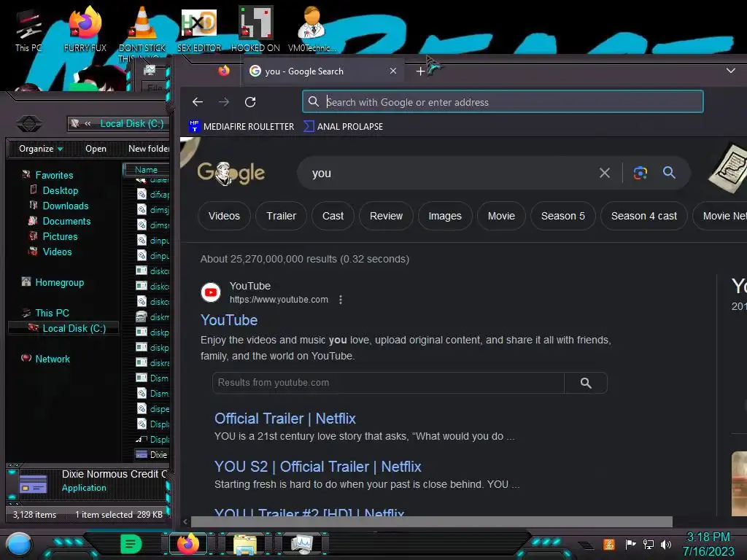Open the This PC desktop icon

point(28,29)
